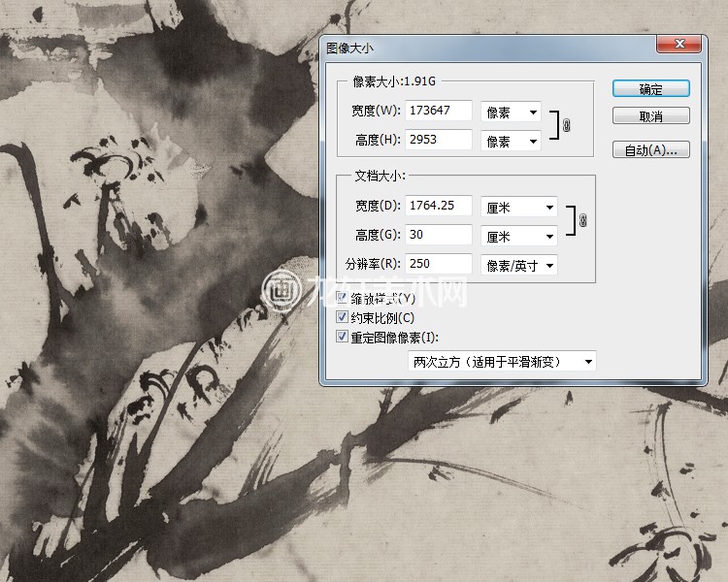This screenshot has width=728, height=582.
Task: Open the 像素/英寸 resolution unit dropdown
Action: point(519,265)
